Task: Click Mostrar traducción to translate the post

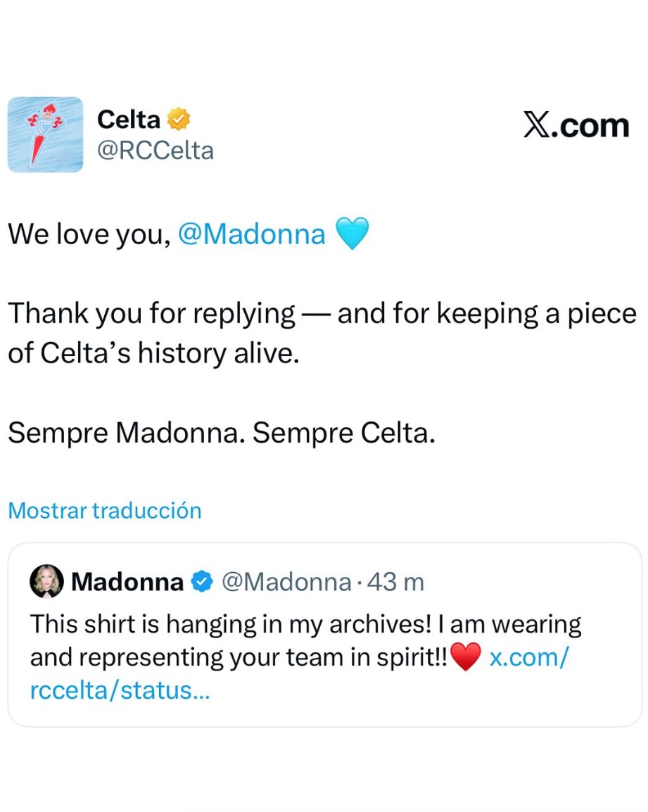Action: click(x=105, y=510)
